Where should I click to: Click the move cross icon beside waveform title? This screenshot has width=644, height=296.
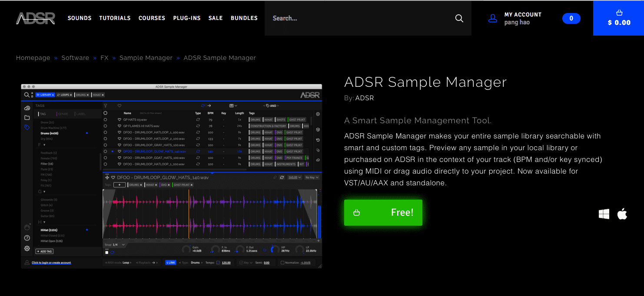coord(107,178)
